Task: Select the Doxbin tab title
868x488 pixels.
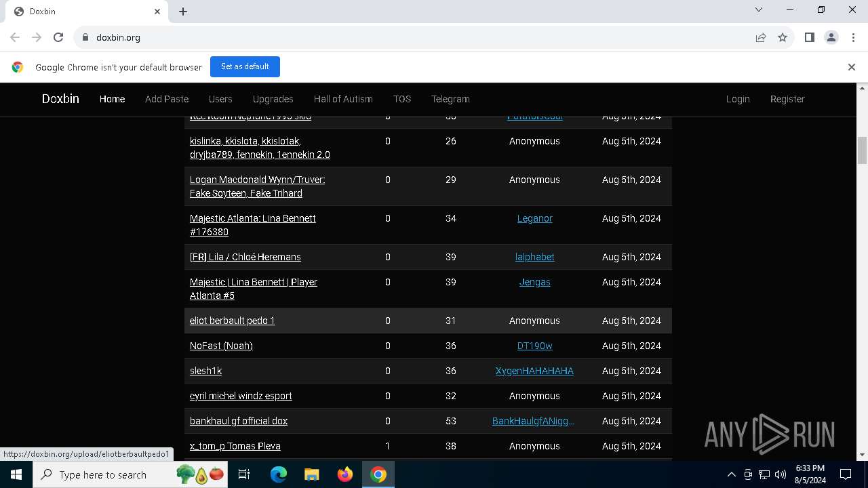Action: point(43,12)
